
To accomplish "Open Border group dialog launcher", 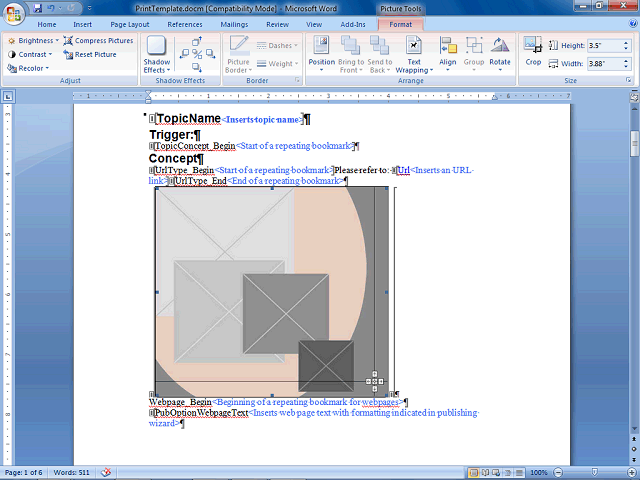I will pyautogui.click(x=297, y=80).
